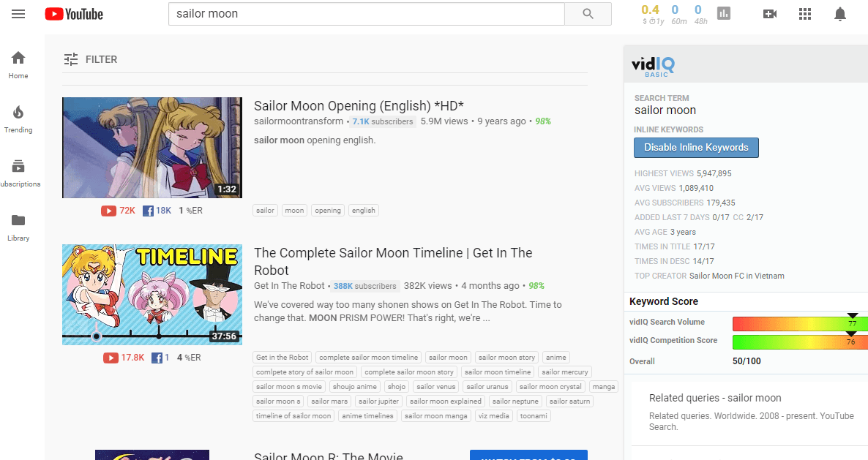Go to Home in the sidebar
The width and height of the screenshot is (868, 460).
point(18,64)
